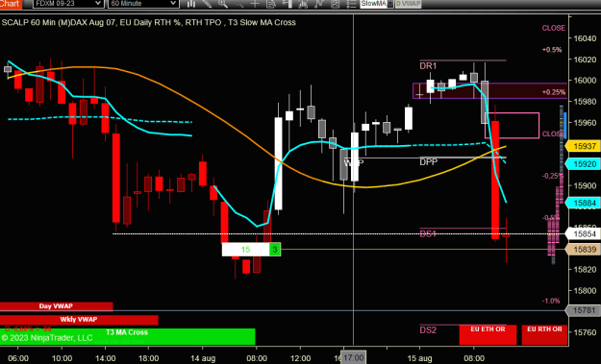Click the 15781 gray price marker
Viewport: 601px width, 364px height.
(x=584, y=310)
